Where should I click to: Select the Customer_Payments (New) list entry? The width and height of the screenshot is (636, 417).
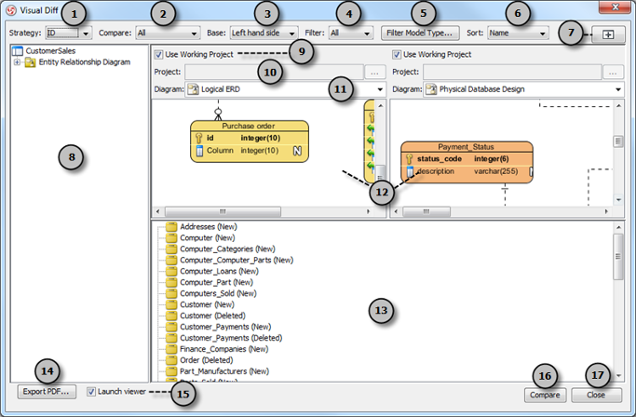(x=226, y=327)
